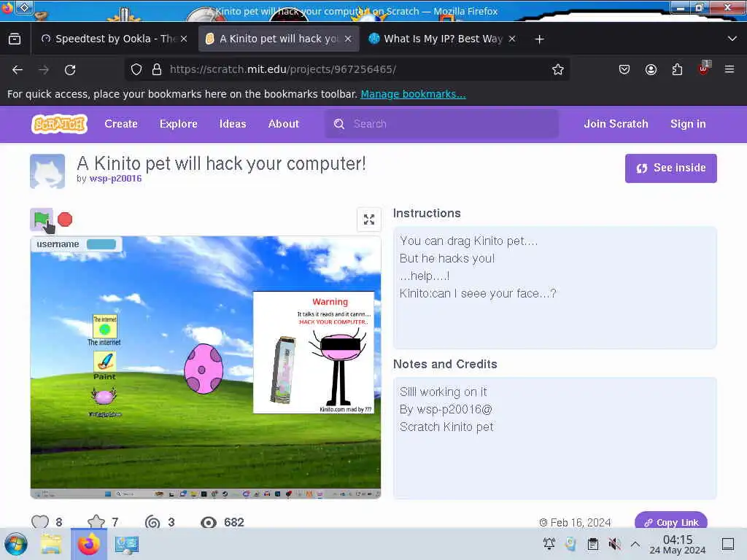Select the Kinito pet project tab
The height and width of the screenshot is (560, 747).
[x=279, y=39]
